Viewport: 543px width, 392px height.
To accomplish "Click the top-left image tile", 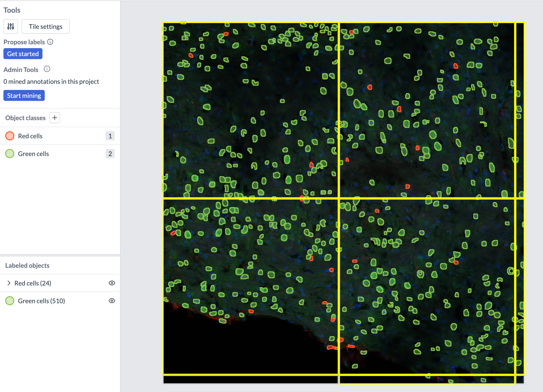I will click(x=250, y=110).
